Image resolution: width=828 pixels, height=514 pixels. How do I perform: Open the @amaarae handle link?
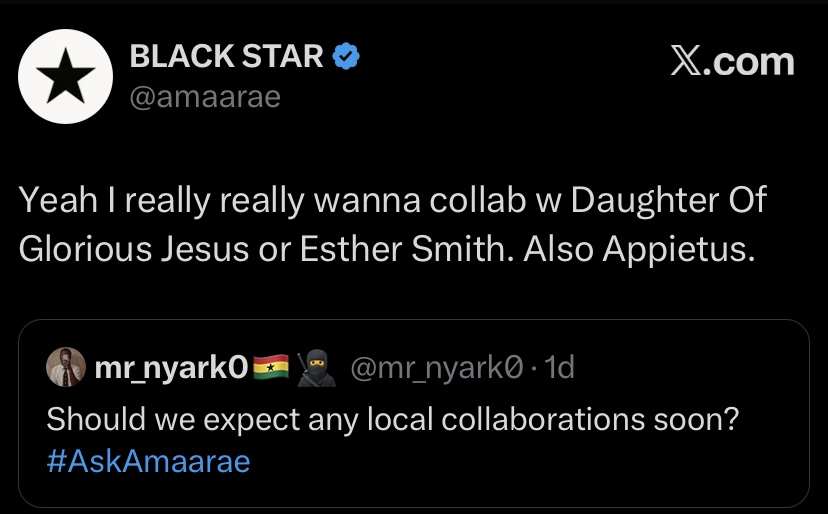(205, 97)
